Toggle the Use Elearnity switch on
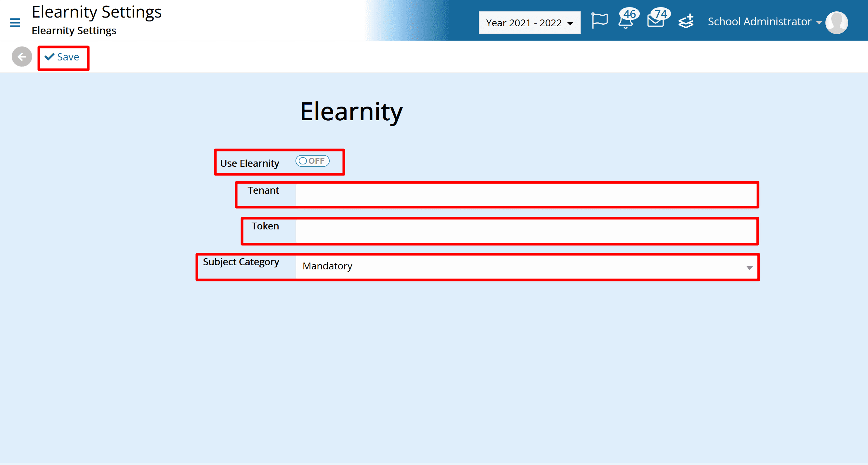868x465 pixels. tap(312, 161)
